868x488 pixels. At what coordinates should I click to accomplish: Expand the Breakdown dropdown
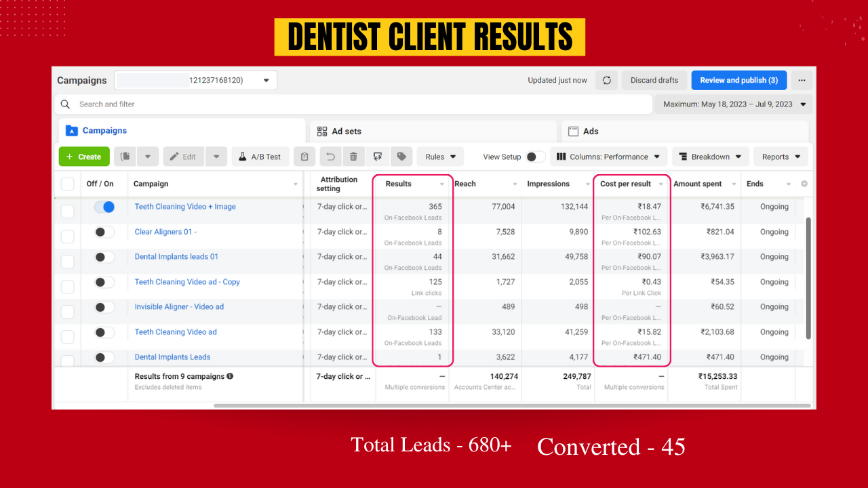click(x=710, y=157)
